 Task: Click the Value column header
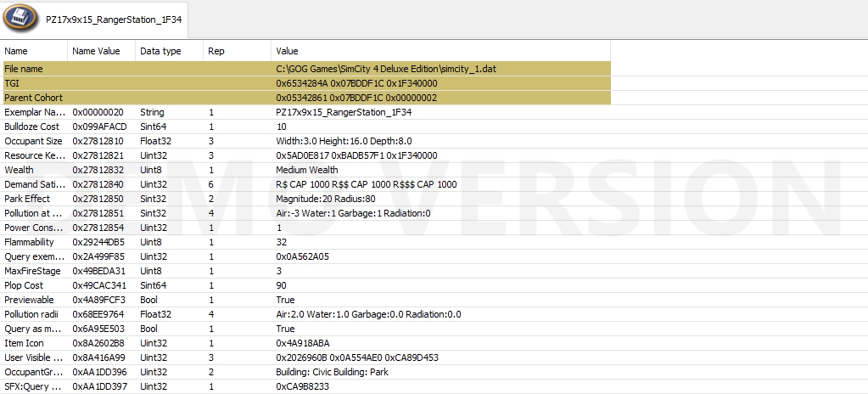440,51
